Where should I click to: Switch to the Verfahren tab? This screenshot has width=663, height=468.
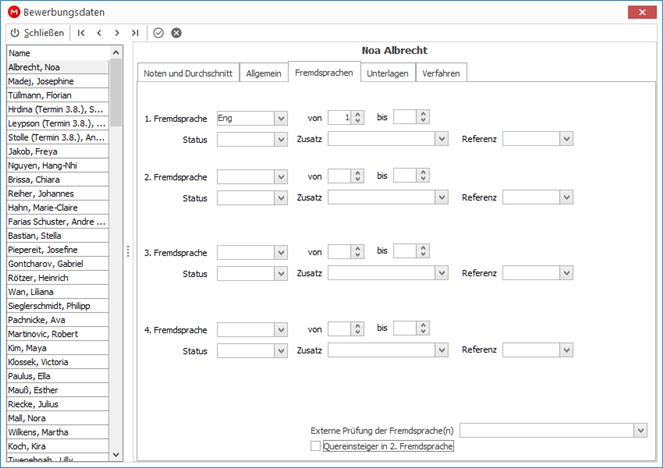point(441,73)
